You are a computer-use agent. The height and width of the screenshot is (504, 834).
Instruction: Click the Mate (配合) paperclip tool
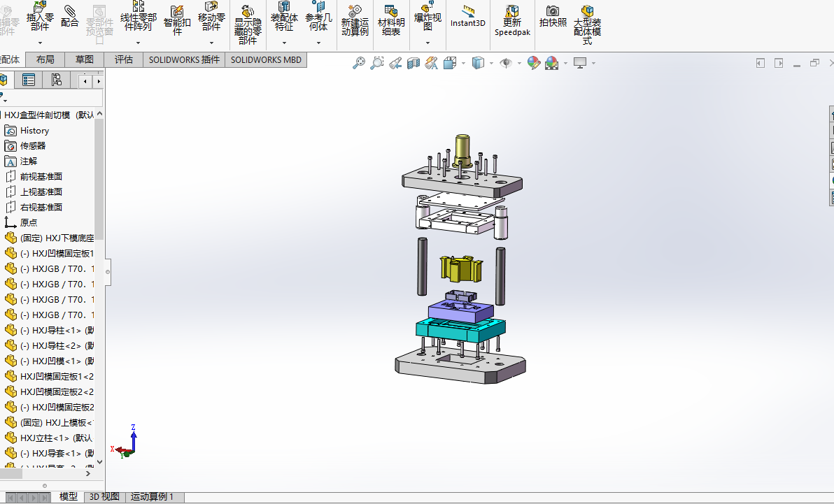coord(70,16)
